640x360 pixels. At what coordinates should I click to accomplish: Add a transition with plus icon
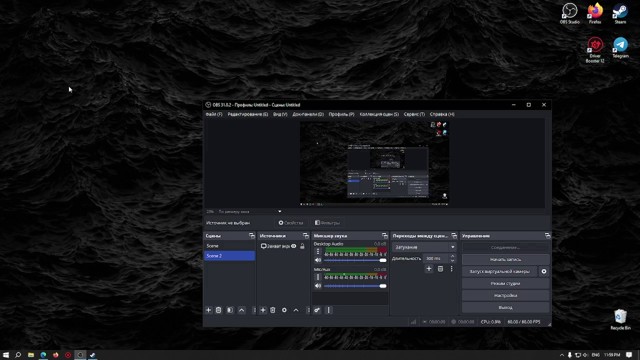click(x=429, y=269)
